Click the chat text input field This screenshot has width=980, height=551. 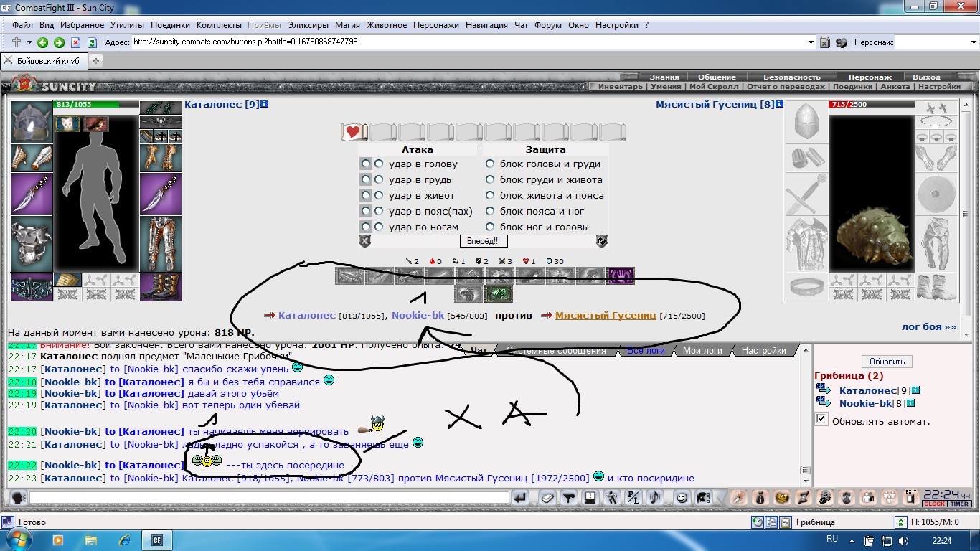pos(270,498)
